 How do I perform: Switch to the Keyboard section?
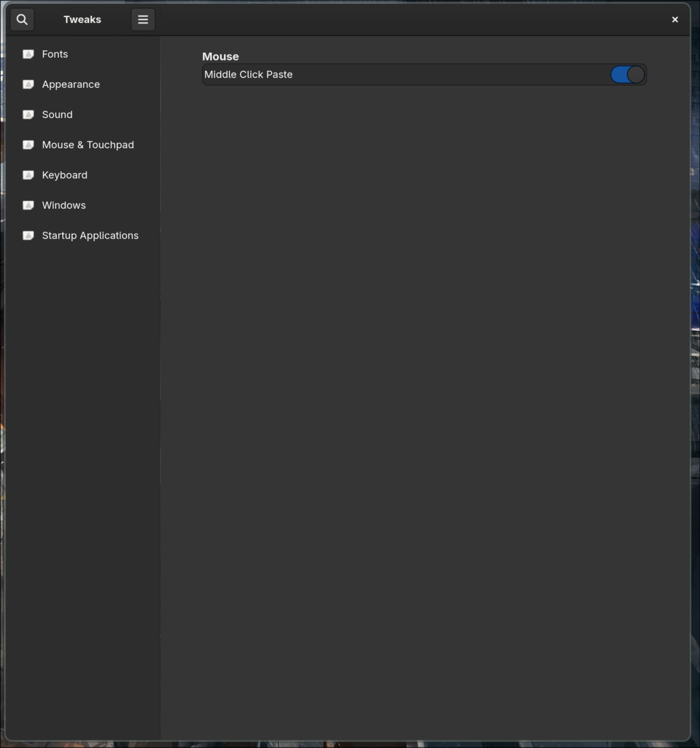[x=64, y=175]
